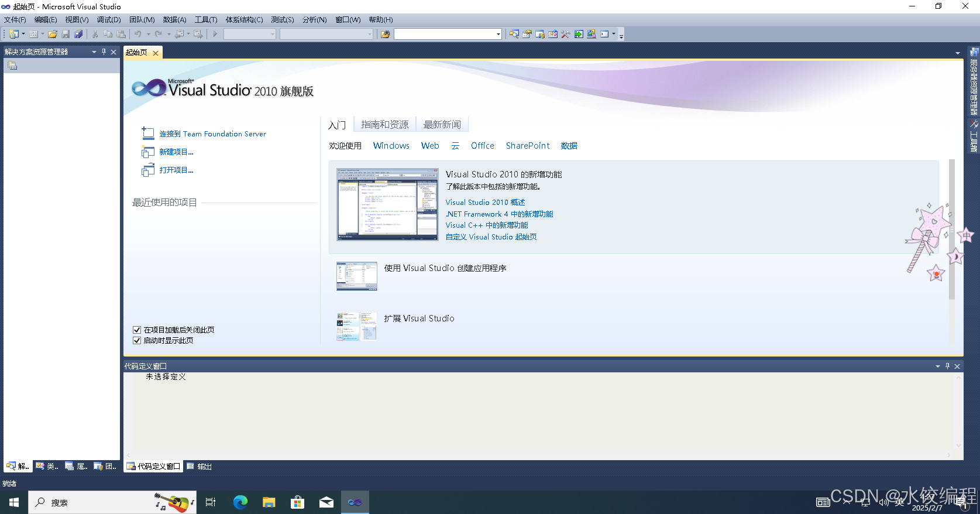Viewport: 980px width, 514px height.
Task: Click the Windows Start button
Action: 14,502
